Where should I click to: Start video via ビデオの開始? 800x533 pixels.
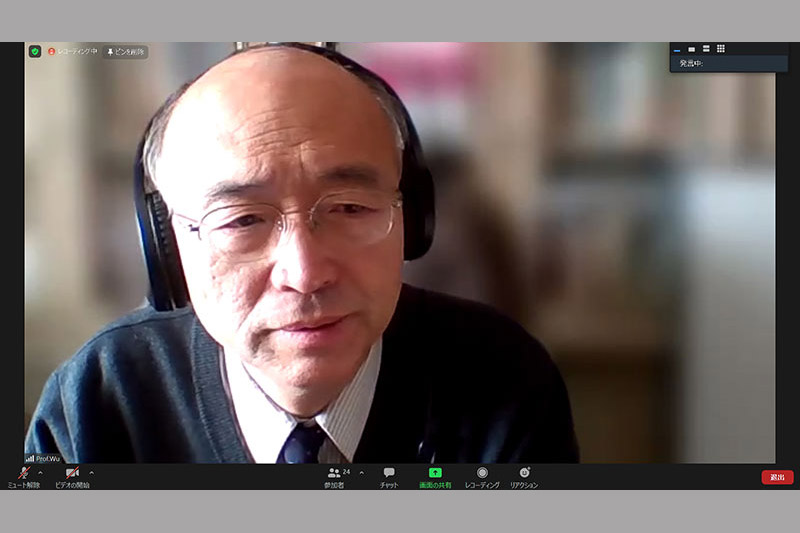(x=72, y=477)
